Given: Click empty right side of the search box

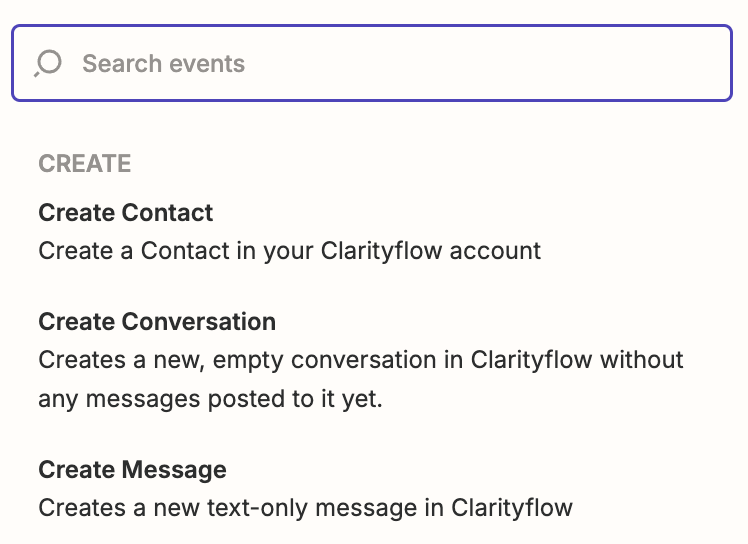Looking at the screenshot, I should pyautogui.click(x=600, y=64).
